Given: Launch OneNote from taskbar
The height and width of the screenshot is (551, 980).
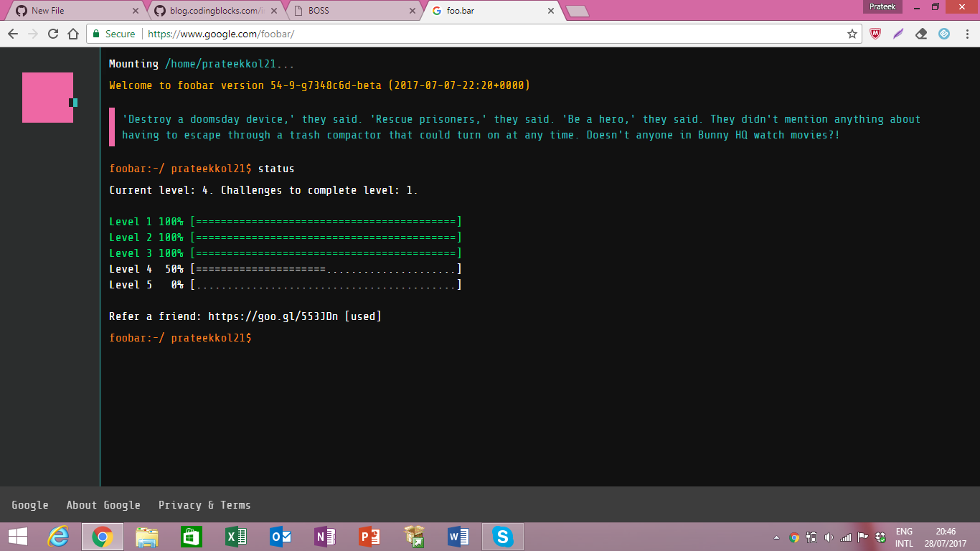Looking at the screenshot, I should tap(325, 537).
